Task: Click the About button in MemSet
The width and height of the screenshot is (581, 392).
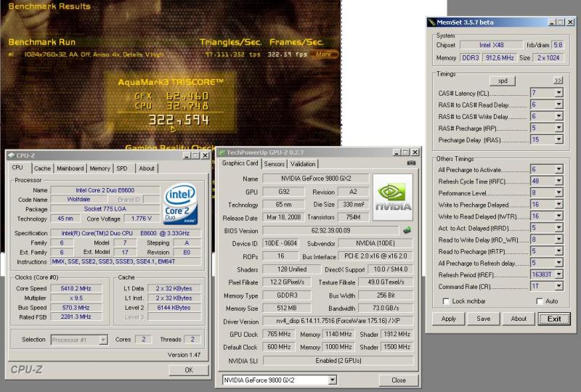Action: 519,319
